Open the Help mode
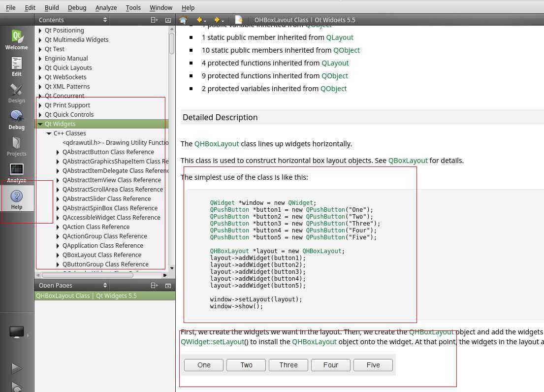The width and height of the screenshot is (544, 392). (16, 199)
